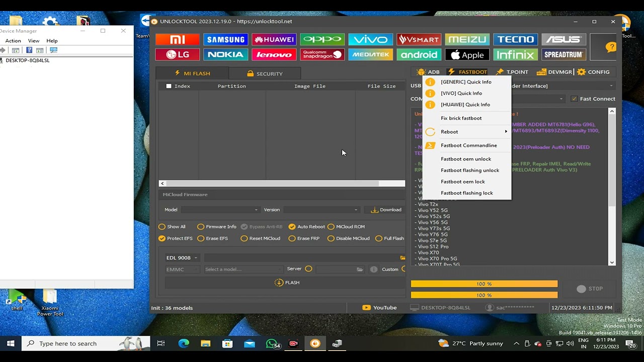
Task: Select the Lenovo brand icon
Action: coord(274,54)
